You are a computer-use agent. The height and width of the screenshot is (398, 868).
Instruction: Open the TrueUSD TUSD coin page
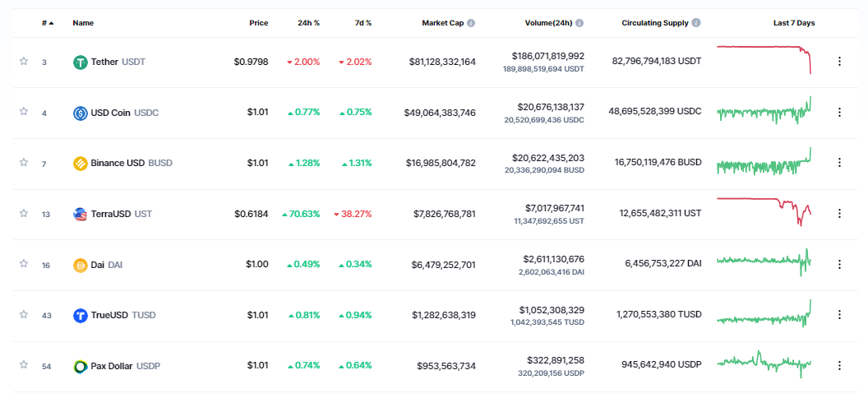tap(123, 316)
